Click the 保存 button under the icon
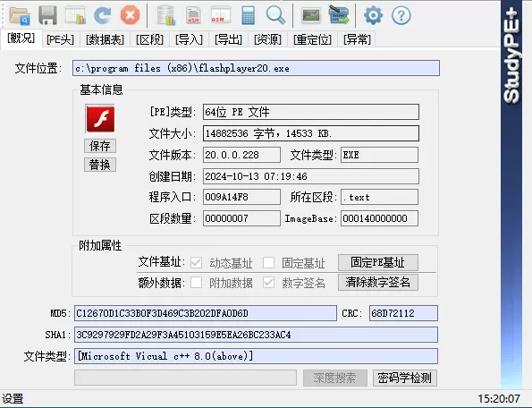This screenshot has width=532, height=408. pyautogui.click(x=100, y=146)
